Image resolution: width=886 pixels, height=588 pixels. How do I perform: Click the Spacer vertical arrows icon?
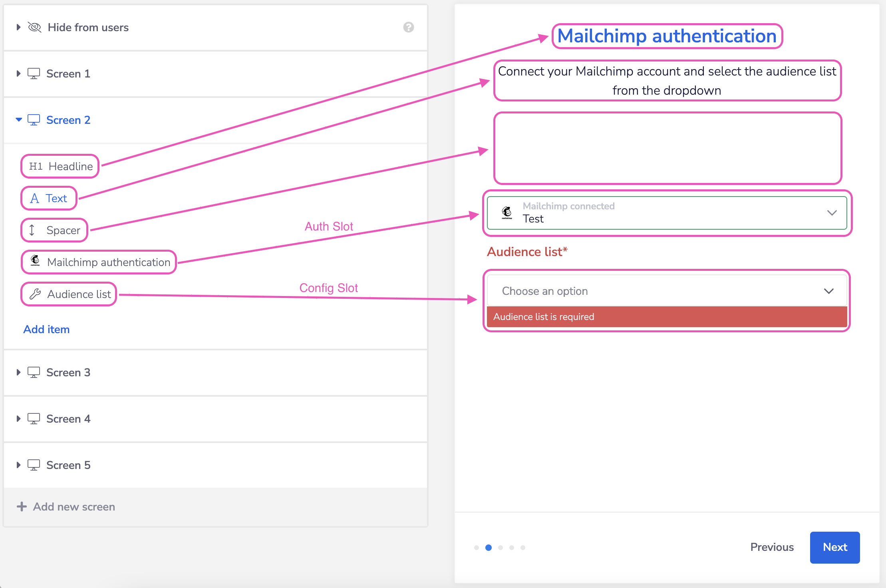coord(32,230)
